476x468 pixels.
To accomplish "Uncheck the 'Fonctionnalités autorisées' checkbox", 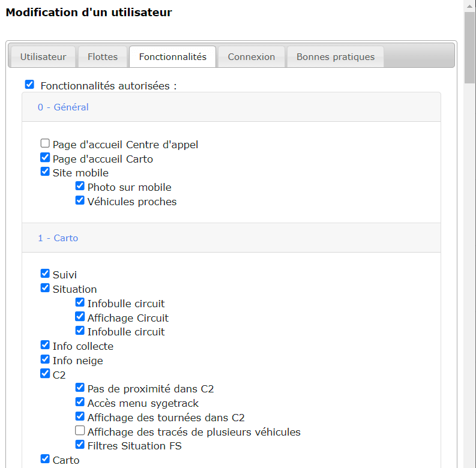I will 29,85.
